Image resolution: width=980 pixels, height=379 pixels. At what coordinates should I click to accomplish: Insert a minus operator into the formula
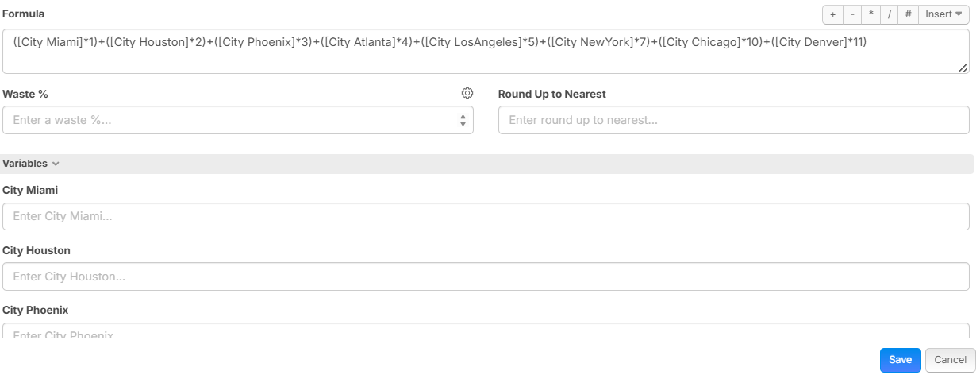click(851, 14)
